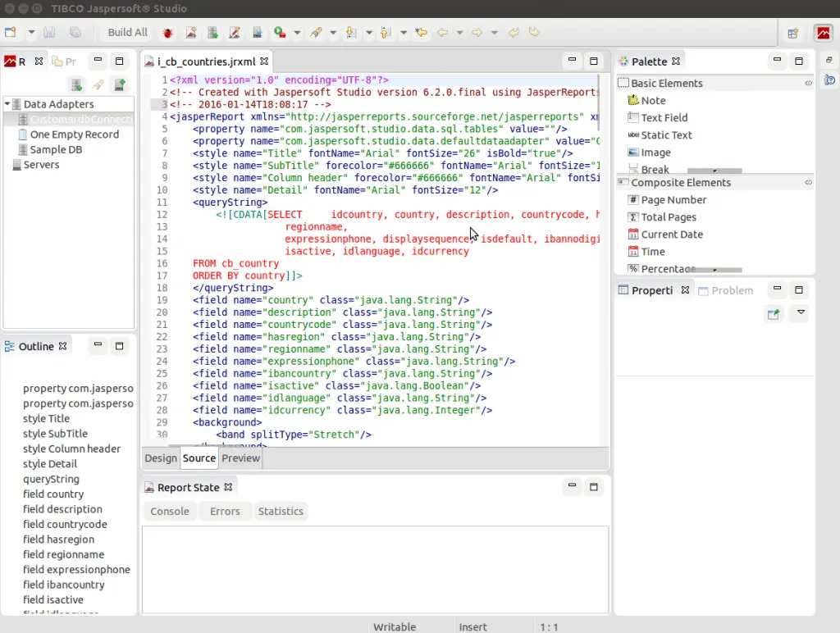Switch to the Preview tab
Image resolution: width=840 pixels, height=633 pixels.
240,458
